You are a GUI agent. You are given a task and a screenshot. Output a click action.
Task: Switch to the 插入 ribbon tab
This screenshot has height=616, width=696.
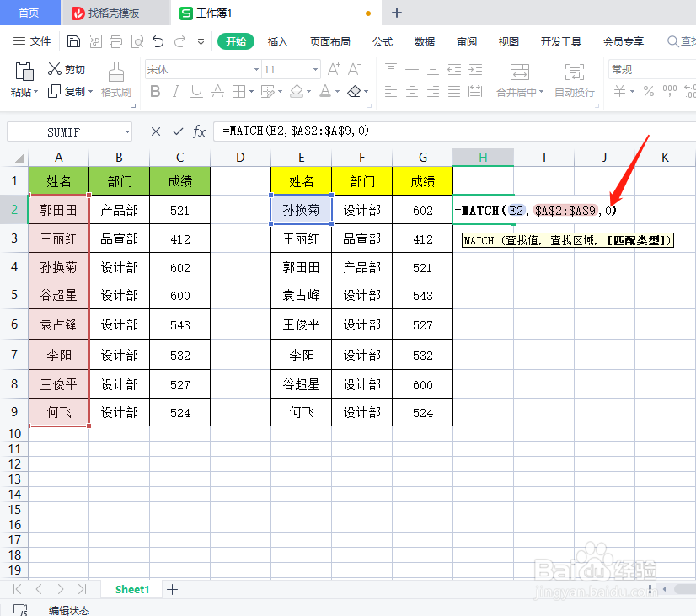click(x=281, y=40)
